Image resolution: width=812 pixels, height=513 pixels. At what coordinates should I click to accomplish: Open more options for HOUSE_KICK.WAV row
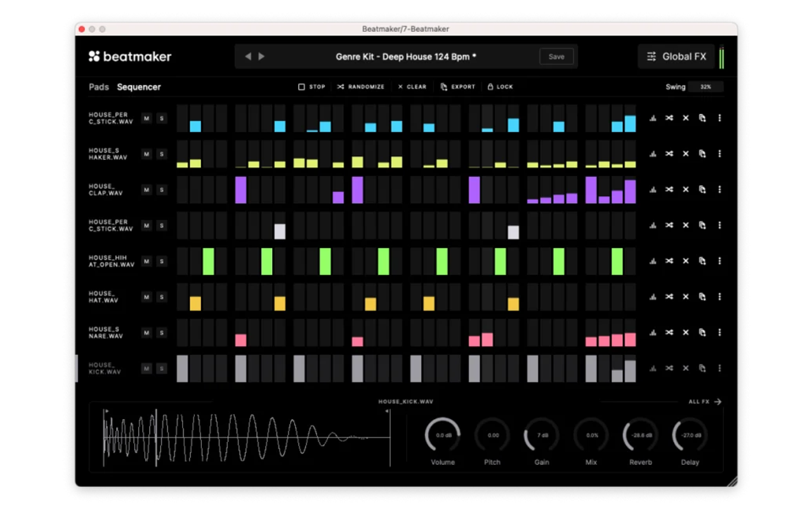coord(719,368)
